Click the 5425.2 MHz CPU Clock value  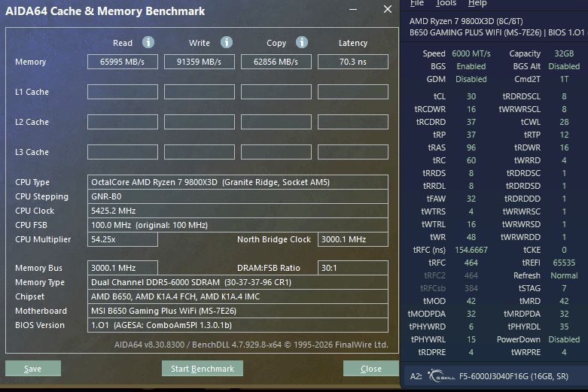pyautogui.click(x=238, y=211)
